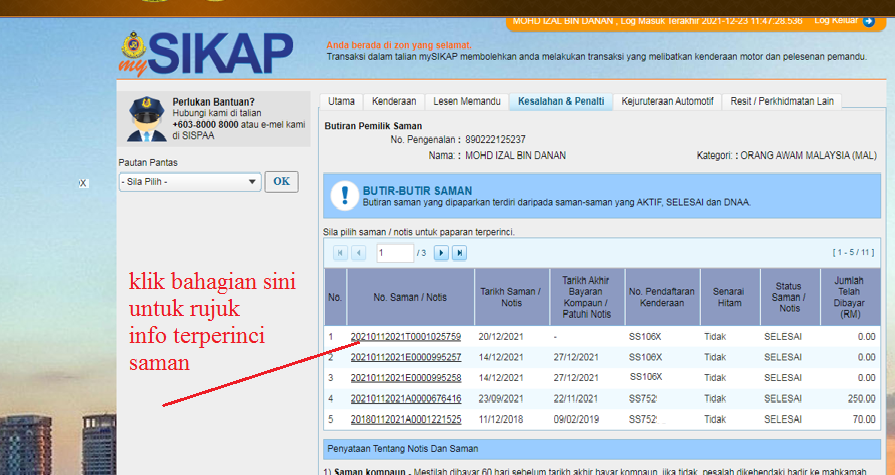Click the ID number 890222125237
The height and width of the screenshot is (475, 895).
click(x=495, y=139)
